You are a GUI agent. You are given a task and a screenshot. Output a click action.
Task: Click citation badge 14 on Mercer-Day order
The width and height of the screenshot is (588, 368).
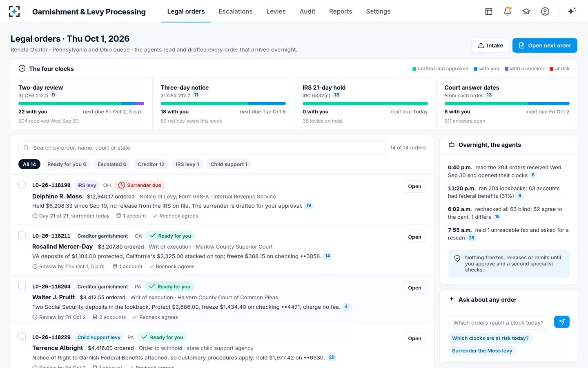[x=327, y=256]
